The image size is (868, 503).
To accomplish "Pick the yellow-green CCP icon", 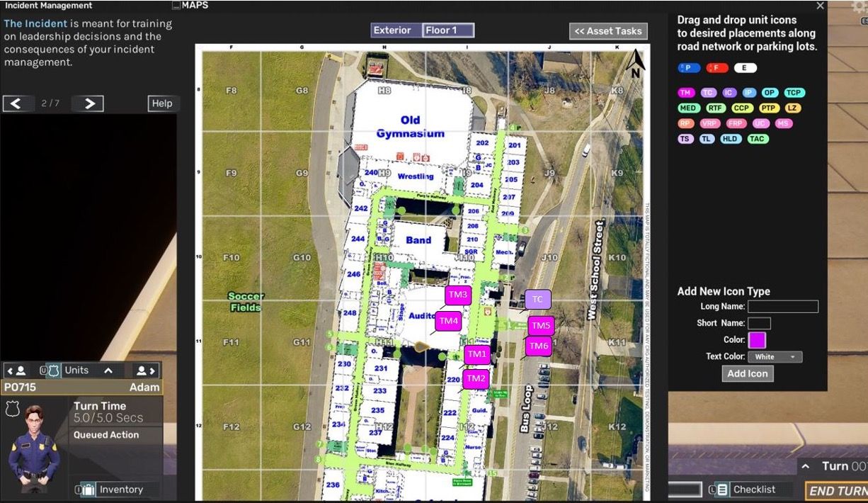I will pyautogui.click(x=741, y=108).
